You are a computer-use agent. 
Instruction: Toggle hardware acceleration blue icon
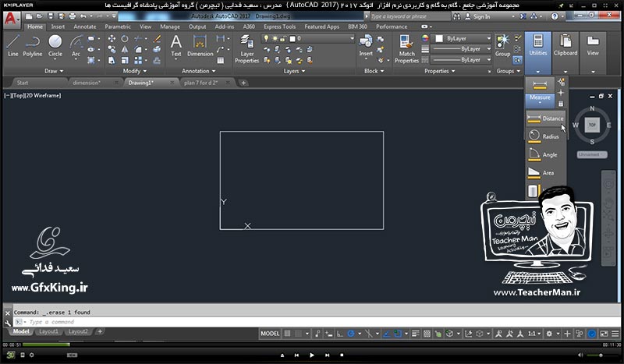592,334
